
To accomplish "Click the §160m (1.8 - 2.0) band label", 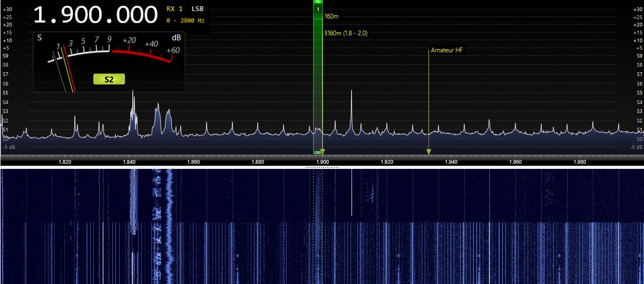I will click(347, 33).
